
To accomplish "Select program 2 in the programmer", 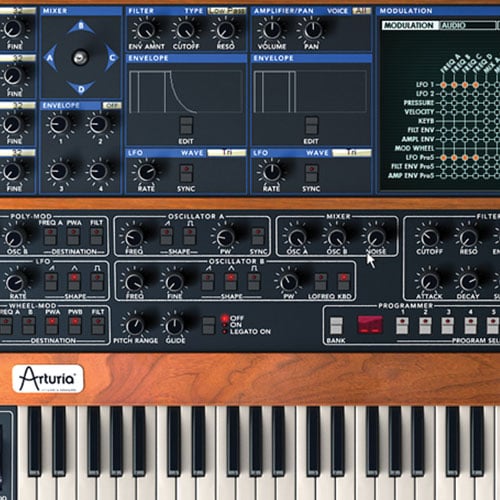I will (425, 326).
